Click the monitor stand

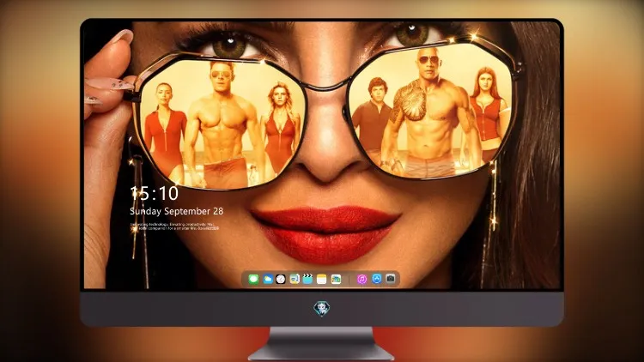tap(321, 344)
